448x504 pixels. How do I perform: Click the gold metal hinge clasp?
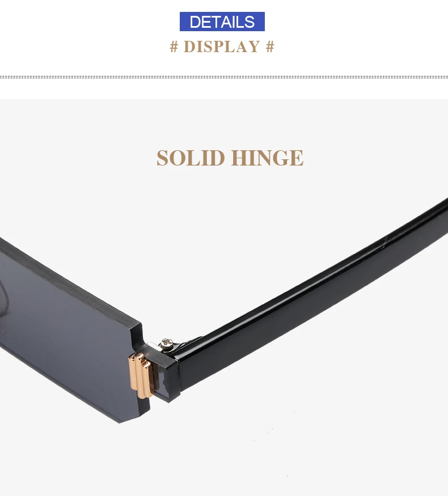[x=141, y=375]
